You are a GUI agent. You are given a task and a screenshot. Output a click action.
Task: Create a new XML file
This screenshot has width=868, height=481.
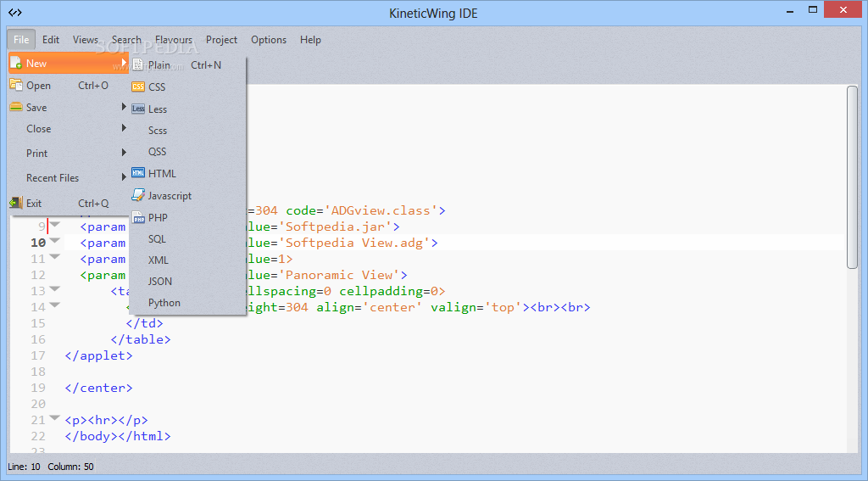pos(187,260)
